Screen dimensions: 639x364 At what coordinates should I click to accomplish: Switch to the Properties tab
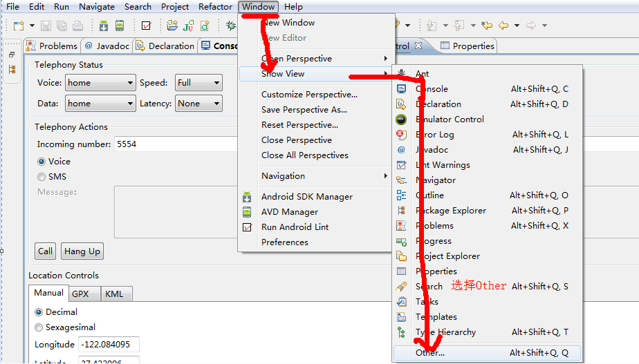[x=467, y=46]
